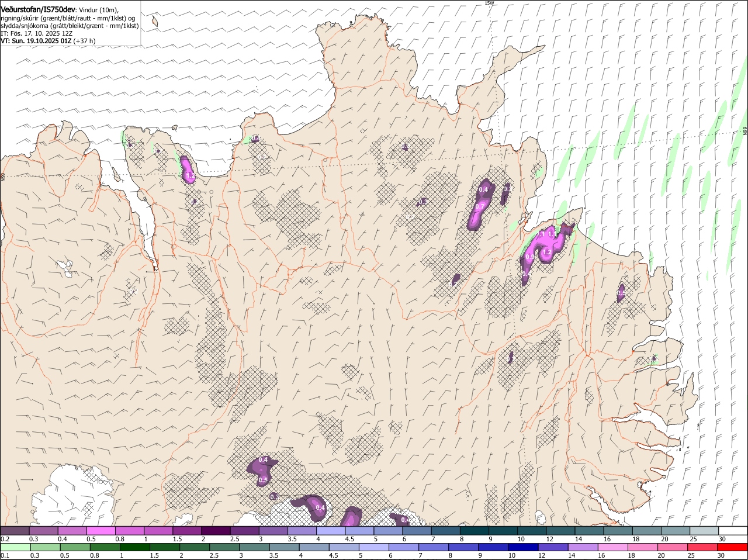Click the '12' label under the lower scale
This screenshot has height=560, width=748.
click(541, 555)
